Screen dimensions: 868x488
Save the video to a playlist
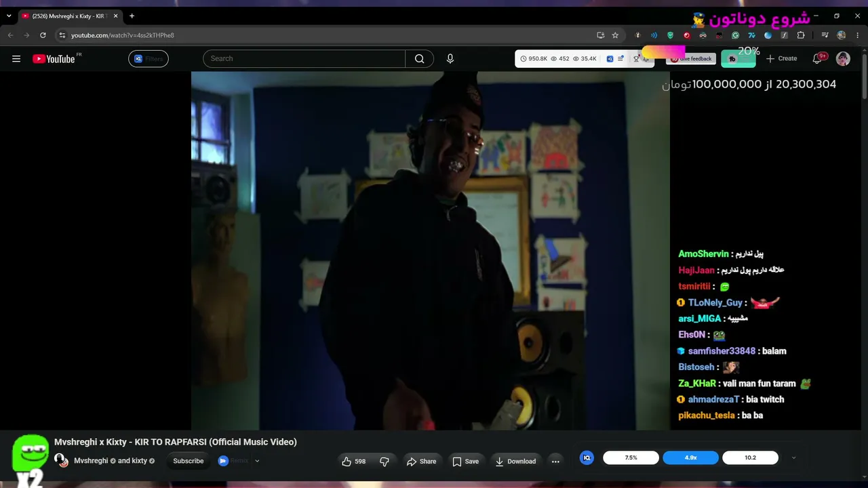466,462
